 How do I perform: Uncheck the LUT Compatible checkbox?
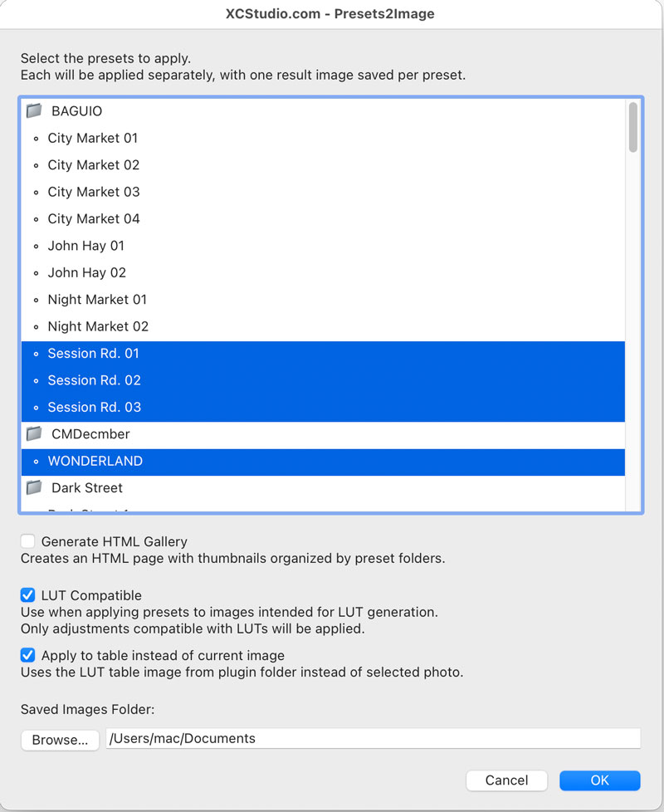pos(28,595)
